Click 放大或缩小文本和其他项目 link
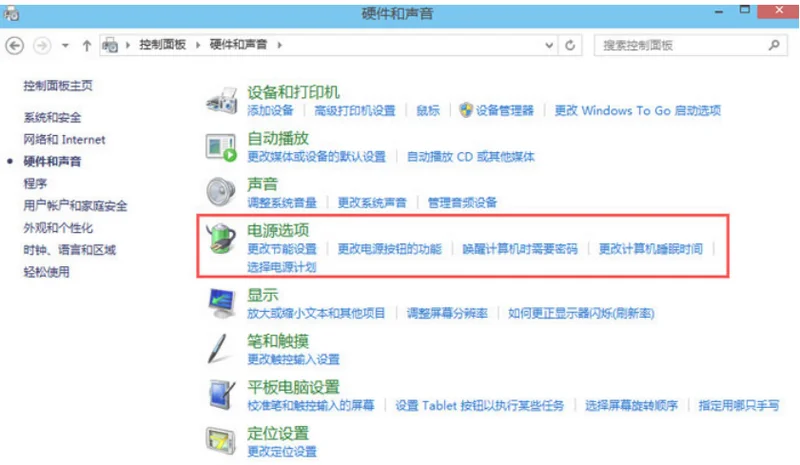 point(316,313)
